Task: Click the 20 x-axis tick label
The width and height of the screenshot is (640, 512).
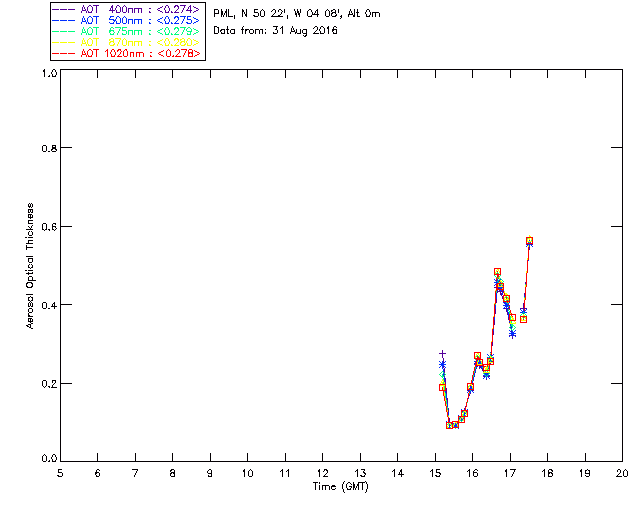Action: [622, 473]
